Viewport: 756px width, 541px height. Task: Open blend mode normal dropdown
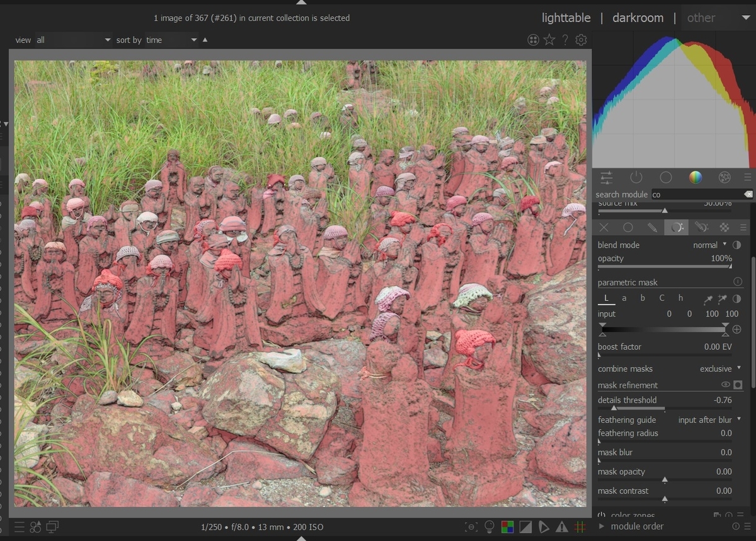coord(709,245)
